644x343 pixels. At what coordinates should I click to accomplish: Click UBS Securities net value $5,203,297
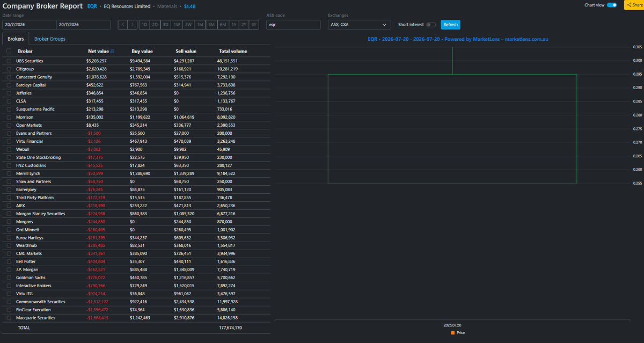[97, 61]
